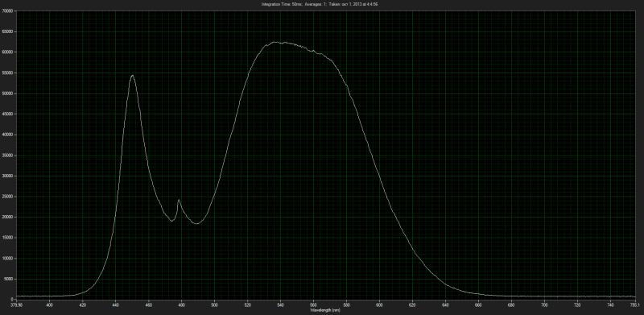Click the 640 wavelength tick label
This screenshot has width=644, height=315.
[445, 305]
